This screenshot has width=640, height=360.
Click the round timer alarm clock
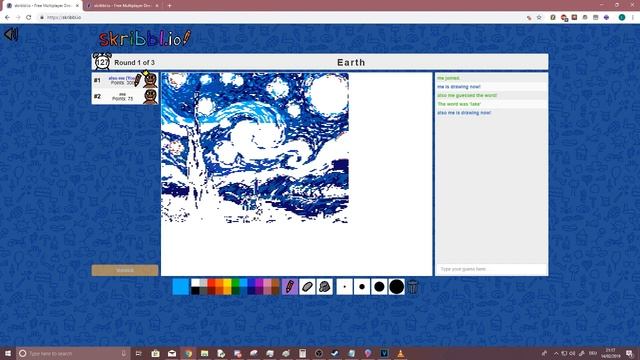[x=102, y=62]
